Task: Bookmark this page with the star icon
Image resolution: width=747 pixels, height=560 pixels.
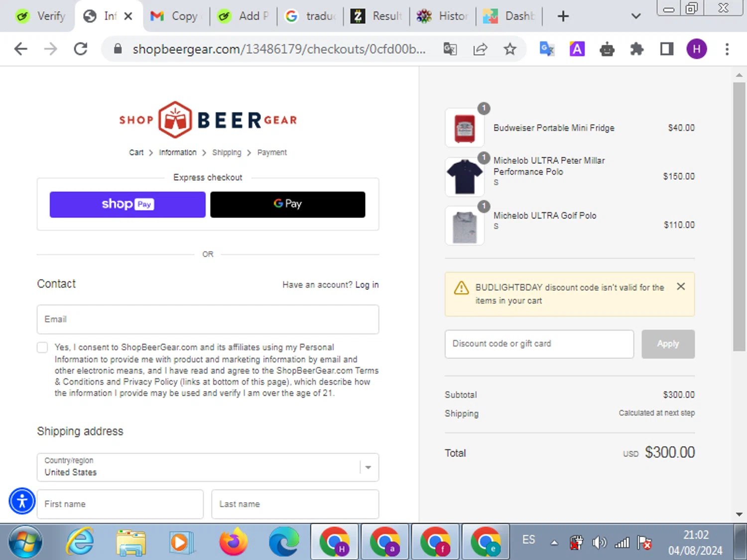Action: coord(509,49)
